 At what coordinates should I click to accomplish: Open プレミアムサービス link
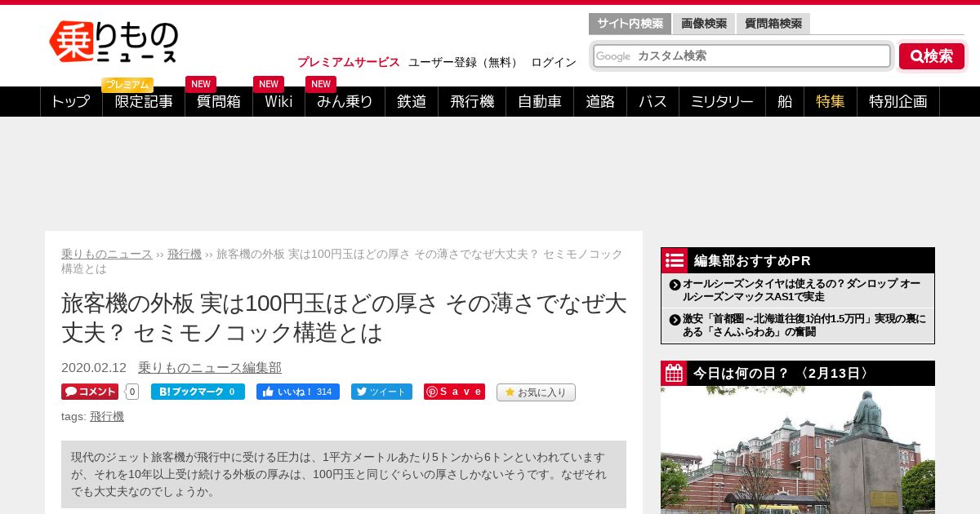pyautogui.click(x=349, y=62)
